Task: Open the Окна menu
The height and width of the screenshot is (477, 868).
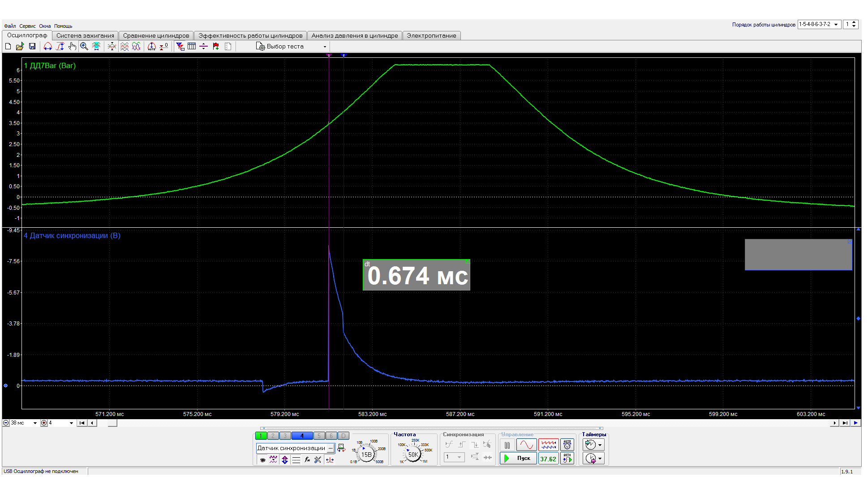Action: (45, 26)
